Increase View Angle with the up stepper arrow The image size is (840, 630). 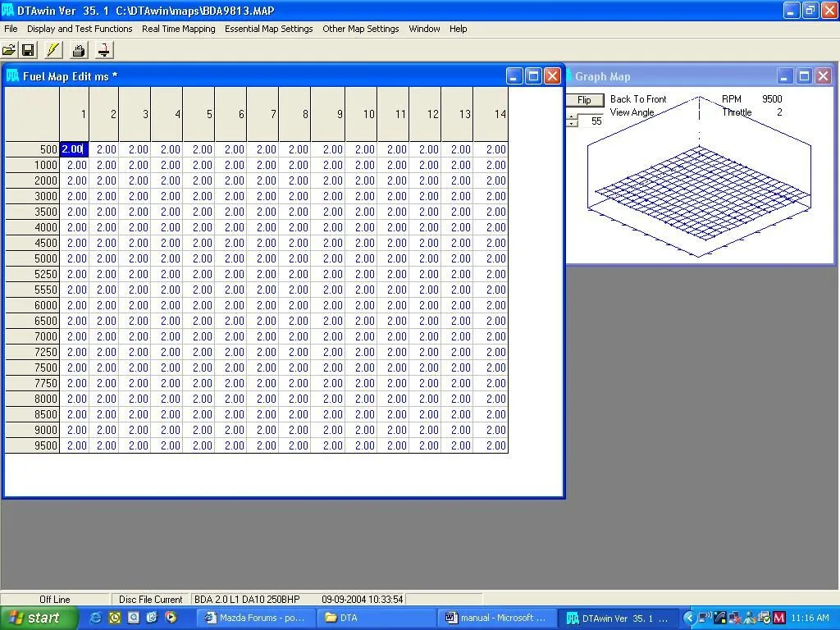coord(572,116)
